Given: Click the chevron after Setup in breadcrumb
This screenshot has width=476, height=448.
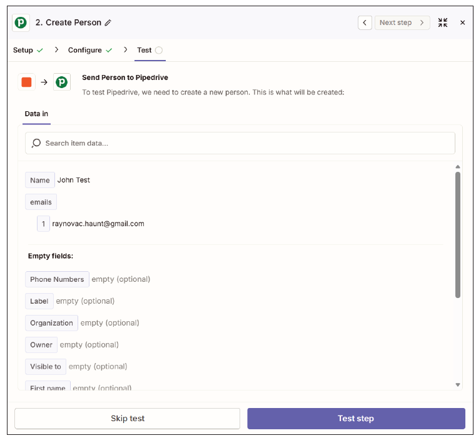Looking at the screenshot, I should (x=56, y=50).
